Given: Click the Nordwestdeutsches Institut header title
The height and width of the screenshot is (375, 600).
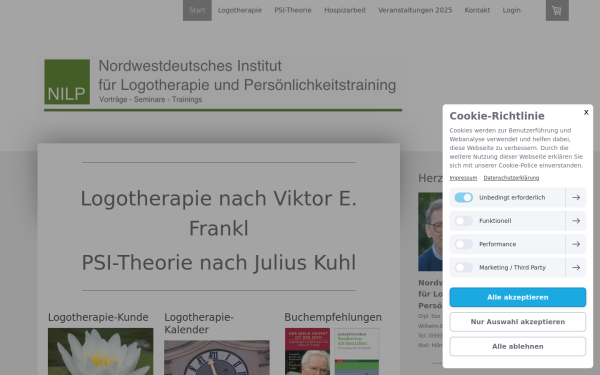Looking at the screenshot, I should pyautogui.click(x=247, y=75).
